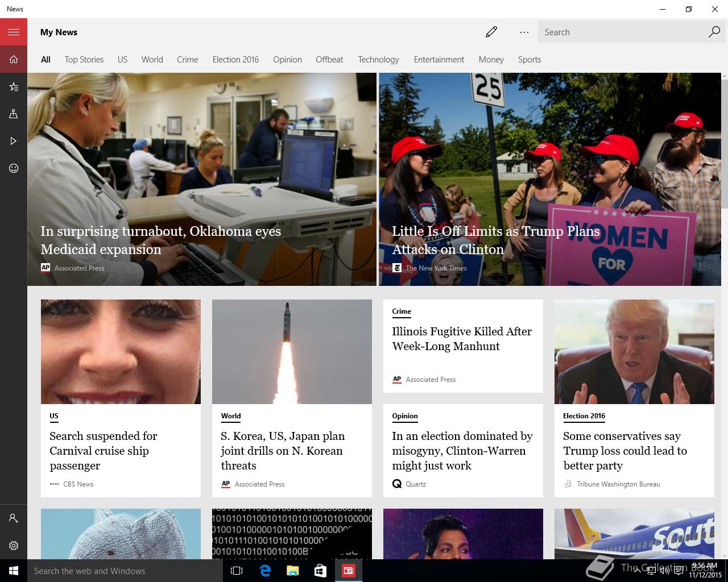Viewport: 728px width, 582px height.
Task: Open Local news sidebar icon
Action: pos(14,114)
